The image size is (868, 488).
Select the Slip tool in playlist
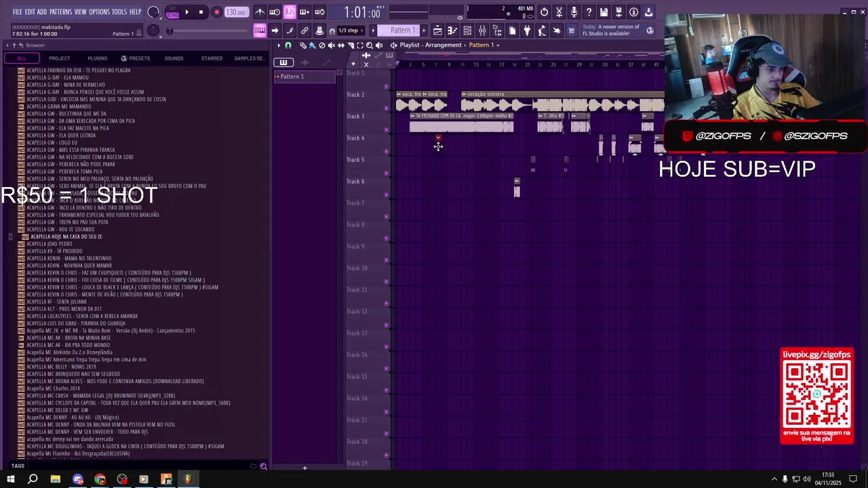click(x=341, y=45)
